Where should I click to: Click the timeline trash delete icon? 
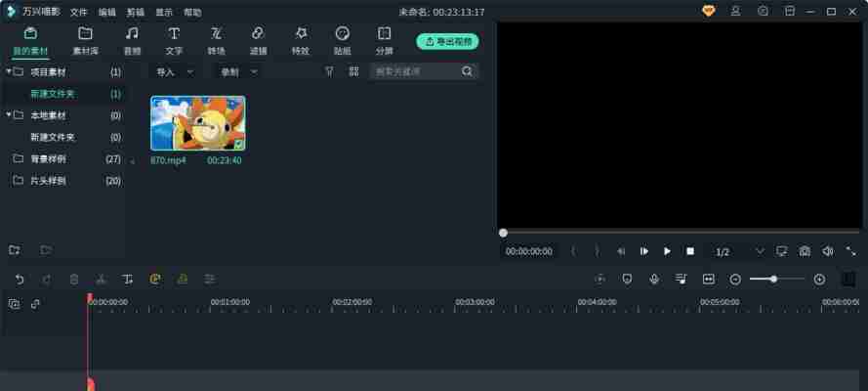[73, 280]
